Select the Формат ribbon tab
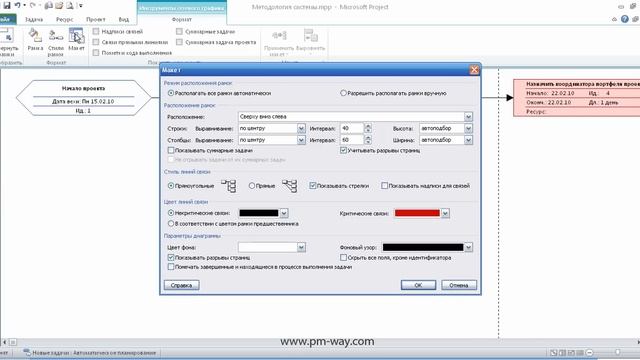640x360 pixels. click(x=182, y=19)
